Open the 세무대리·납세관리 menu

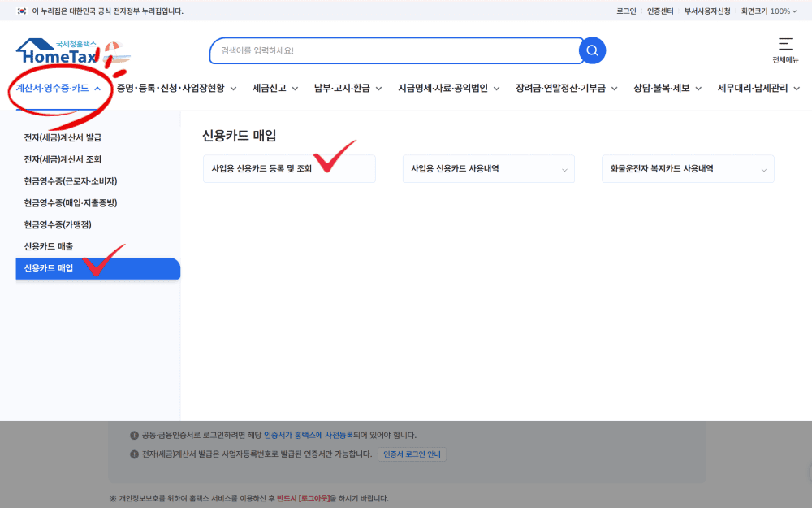coord(758,88)
